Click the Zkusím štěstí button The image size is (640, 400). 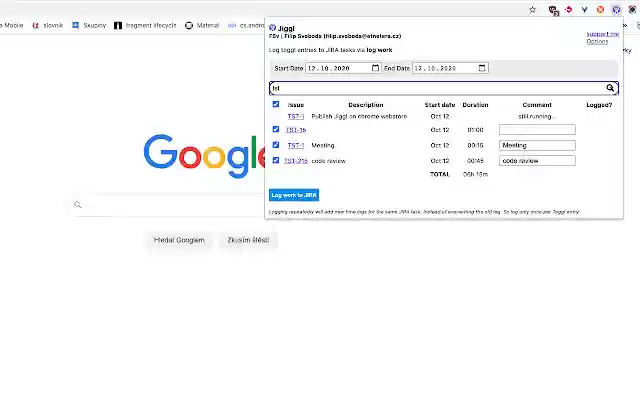click(248, 240)
